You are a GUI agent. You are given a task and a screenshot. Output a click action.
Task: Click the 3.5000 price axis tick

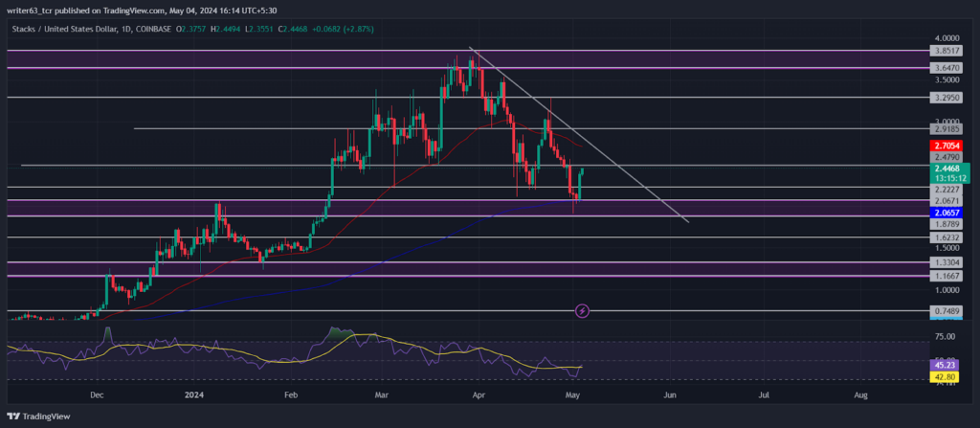click(x=947, y=80)
